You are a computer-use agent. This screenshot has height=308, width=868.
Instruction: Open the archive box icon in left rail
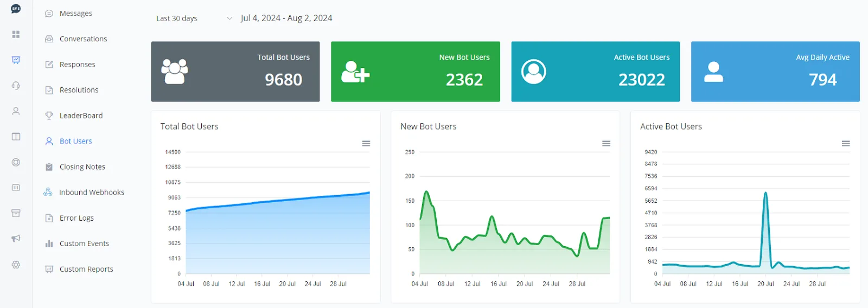pos(16,213)
